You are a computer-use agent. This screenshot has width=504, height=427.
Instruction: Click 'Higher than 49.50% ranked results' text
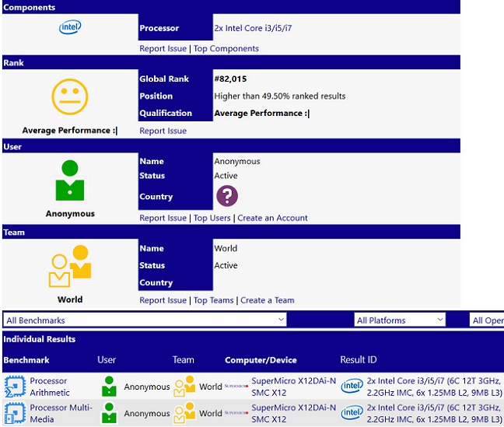[280, 96]
